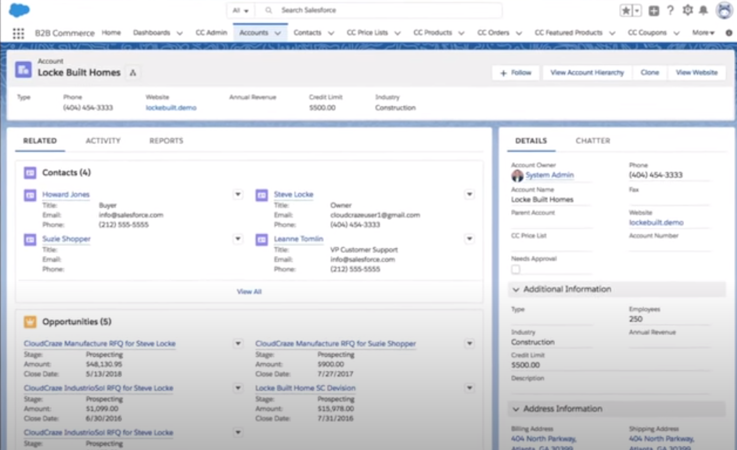Expand the search scope 'All' dropdown
The width and height of the screenshot is (737, 450).
pos(241,10)
